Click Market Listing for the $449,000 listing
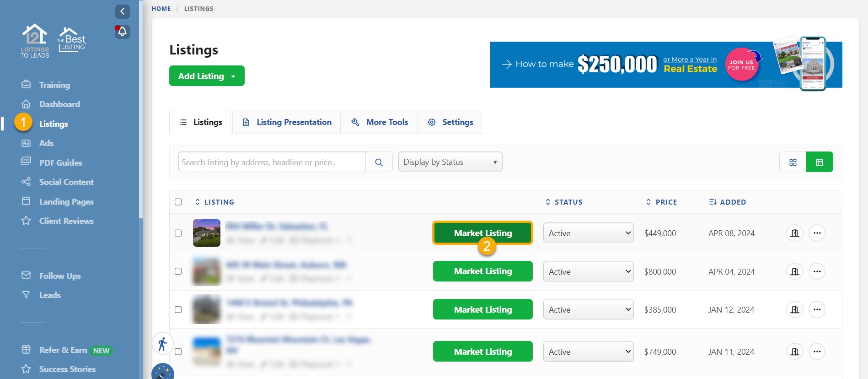Image resolution: width=868 pixels, height=379 pixels. pos(483,233)
